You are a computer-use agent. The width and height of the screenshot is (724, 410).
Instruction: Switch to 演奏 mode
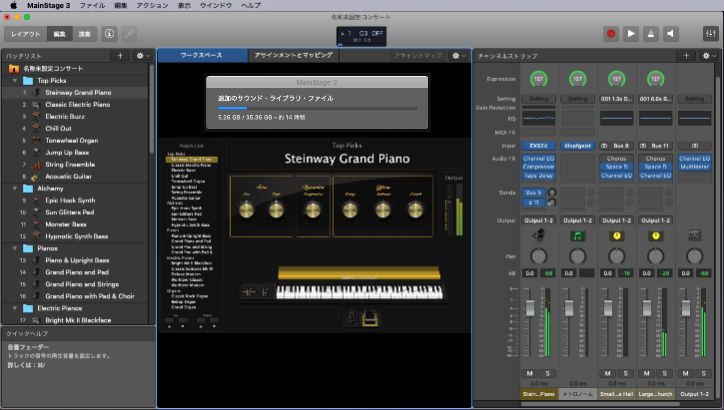coord(84,34)
